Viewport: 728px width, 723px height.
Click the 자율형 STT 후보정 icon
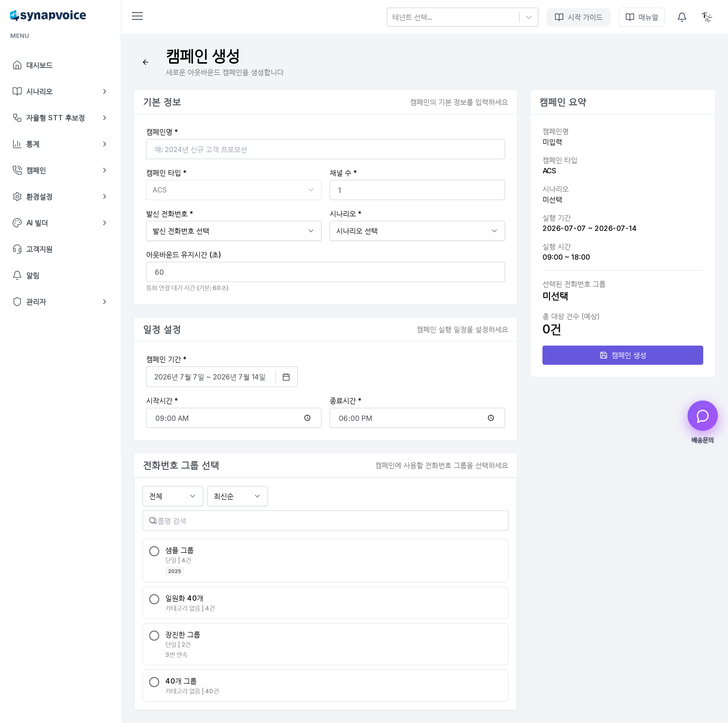click(17, 118)
